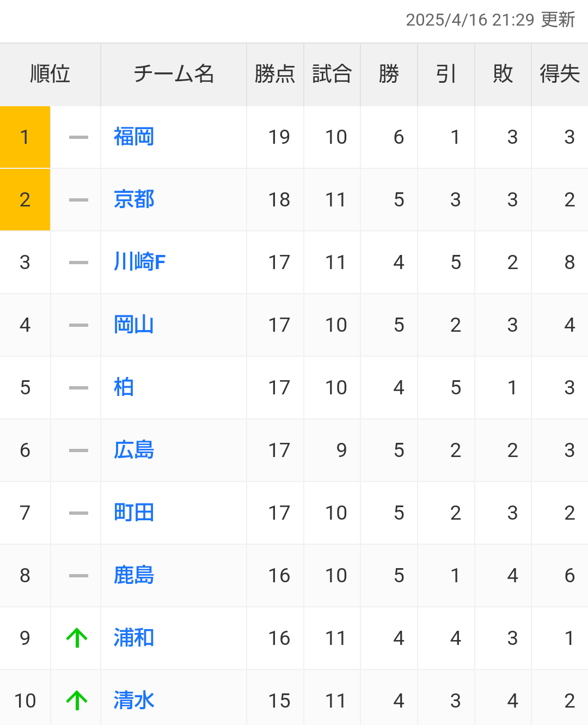
Task: Go to the 町田 team page
Action: click(x=134, y=513)
